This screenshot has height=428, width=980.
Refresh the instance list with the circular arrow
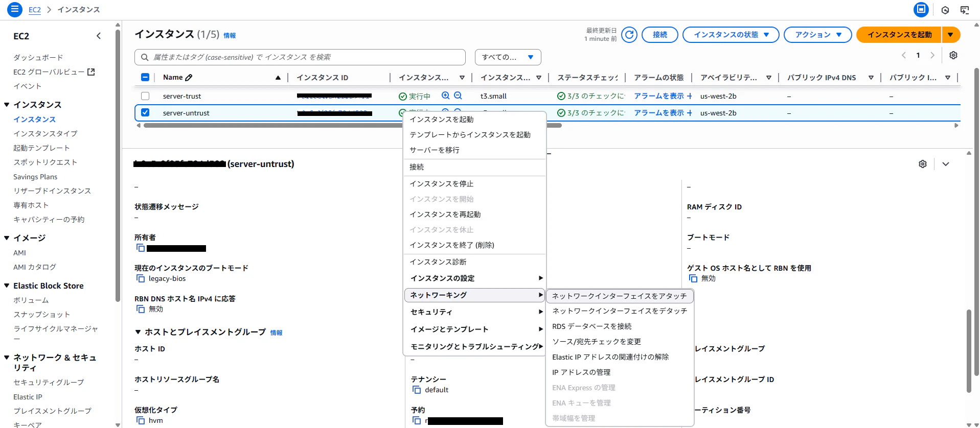tap(629, 35)
